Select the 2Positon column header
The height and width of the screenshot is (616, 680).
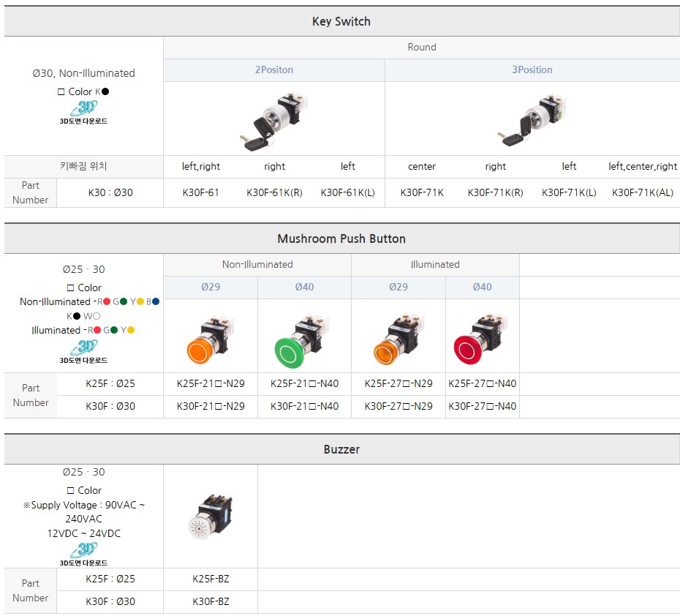click(273, 70)
